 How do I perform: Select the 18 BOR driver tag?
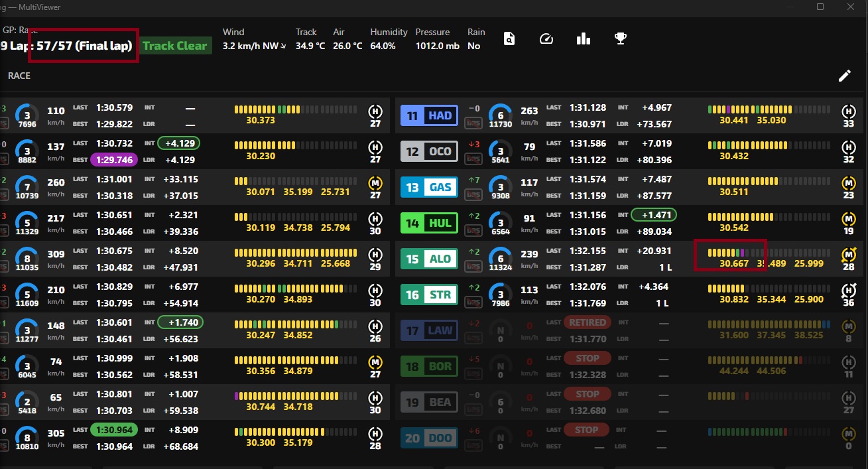tap(429, 366)
